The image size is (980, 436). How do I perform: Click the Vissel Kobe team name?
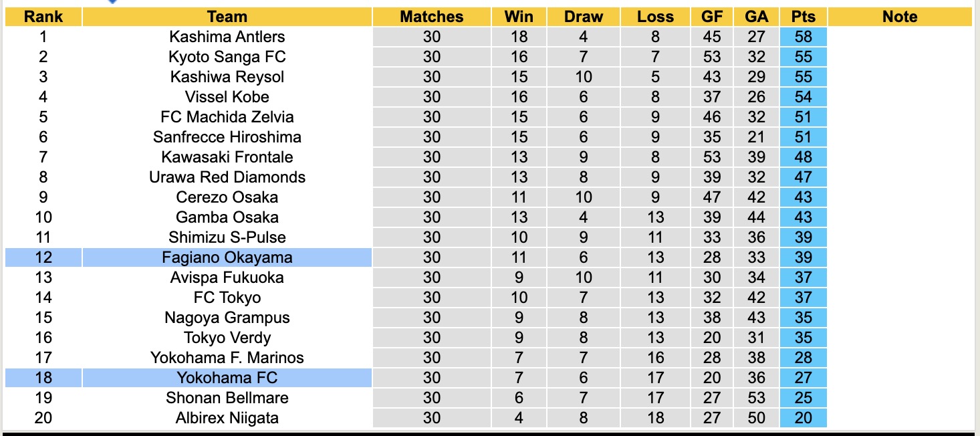(227, 97)
